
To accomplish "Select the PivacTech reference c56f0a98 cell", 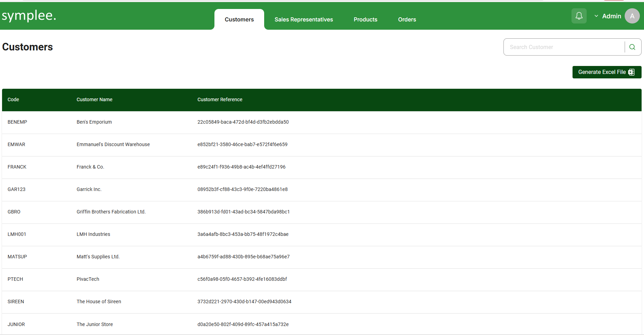I will 242,279.
